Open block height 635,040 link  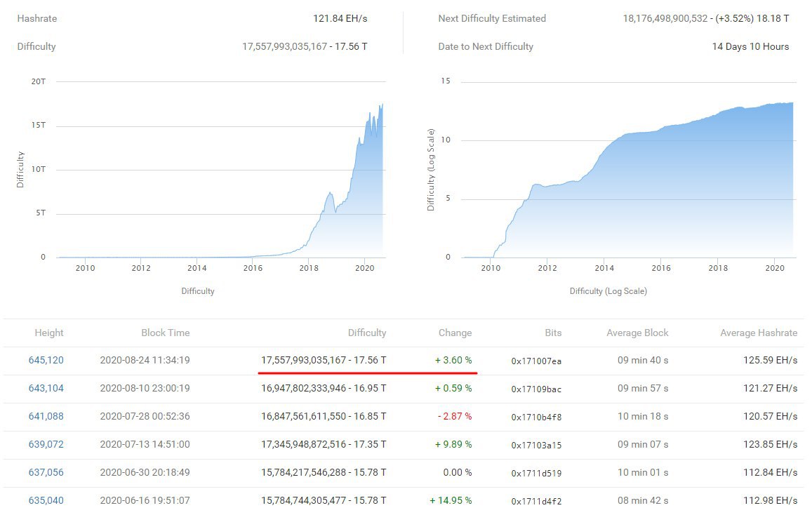(46, 500)
